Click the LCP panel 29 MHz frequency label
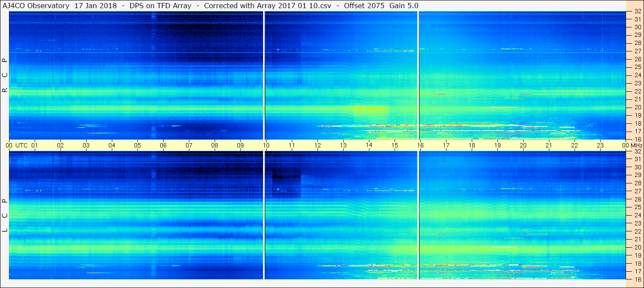Viewport: 644px width, 288px height. coord(638,175)
